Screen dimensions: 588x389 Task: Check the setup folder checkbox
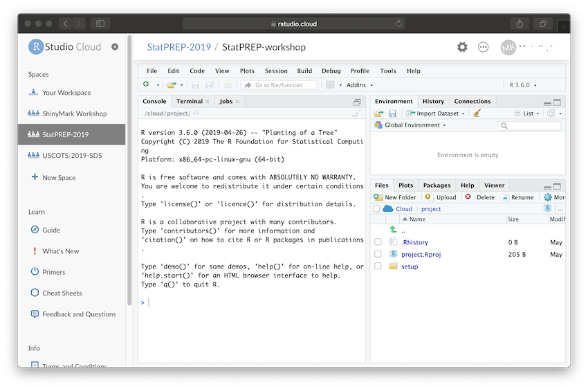pyautogui.click(x=378, y=266)
